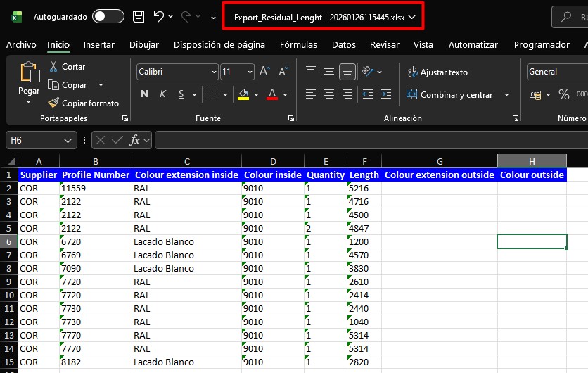Open the Calibri font name dropdown

click(x=214, y=72)
